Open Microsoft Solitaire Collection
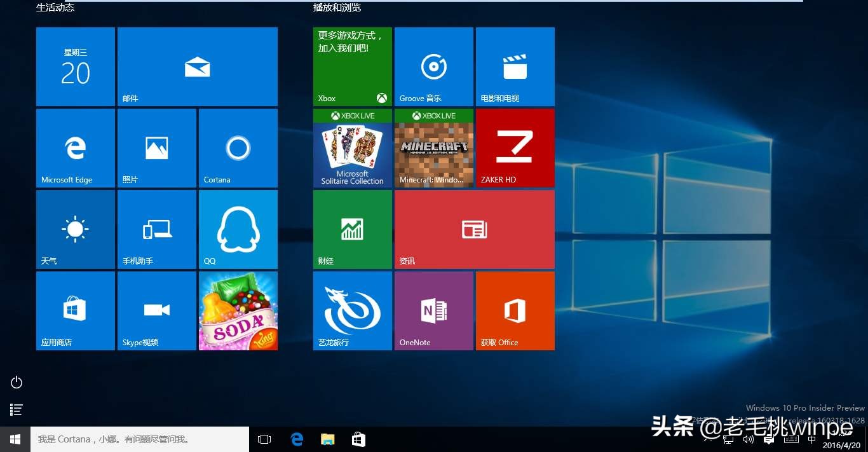Viewport: 868px width, 452px height. click(x=352, y=147)
